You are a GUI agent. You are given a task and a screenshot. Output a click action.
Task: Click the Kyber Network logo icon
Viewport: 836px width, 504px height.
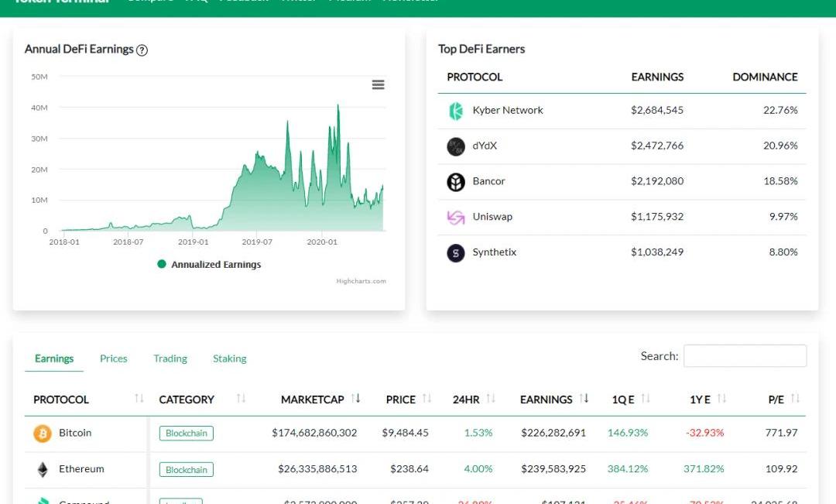tap(456, 111)
